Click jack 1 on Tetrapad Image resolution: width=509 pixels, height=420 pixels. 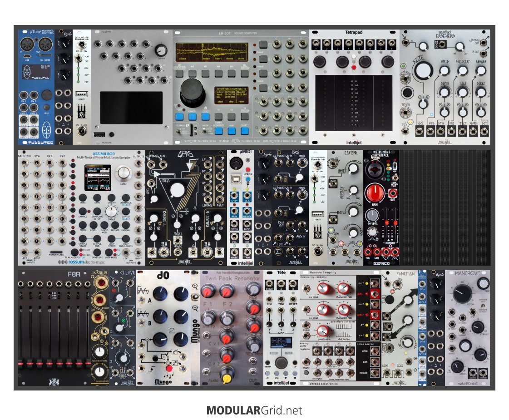316,43
